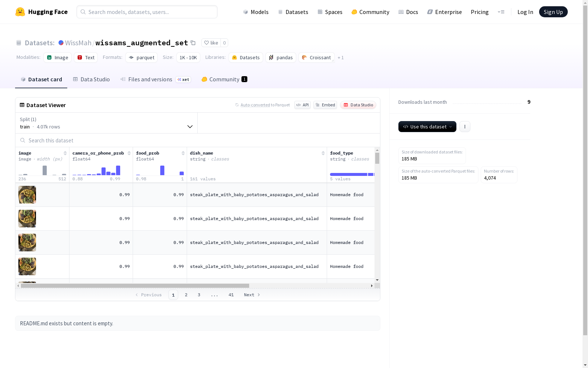This screenshot has height=368, width=588.
Task: Go to page 41 of dataset viewer
Action: [231, 295]
